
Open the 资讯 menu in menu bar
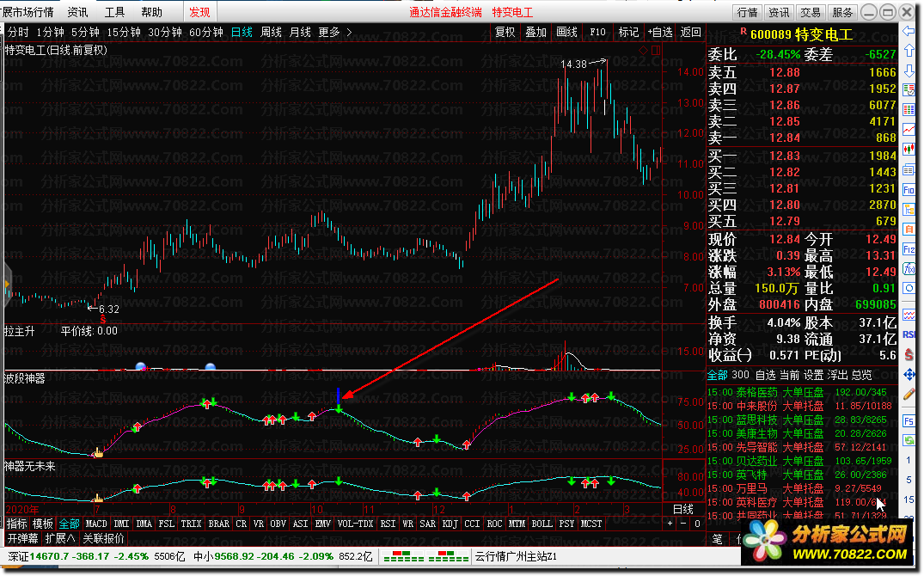click(x=77, y=12)
